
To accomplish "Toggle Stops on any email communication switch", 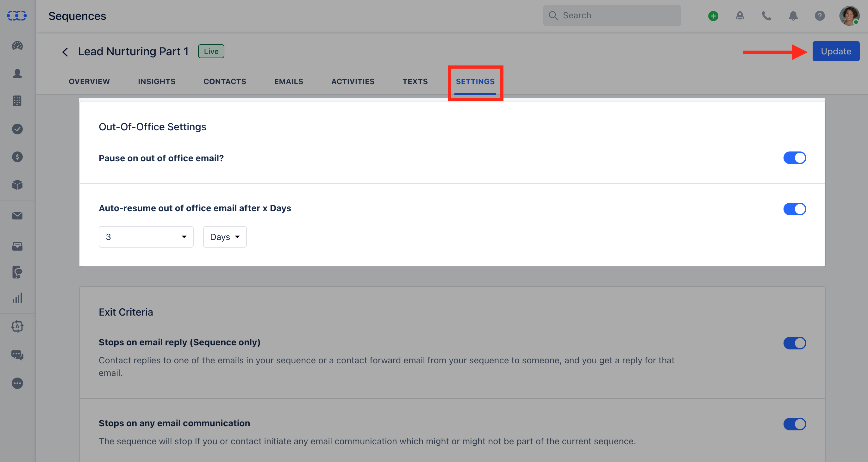I will click(795, 424).
